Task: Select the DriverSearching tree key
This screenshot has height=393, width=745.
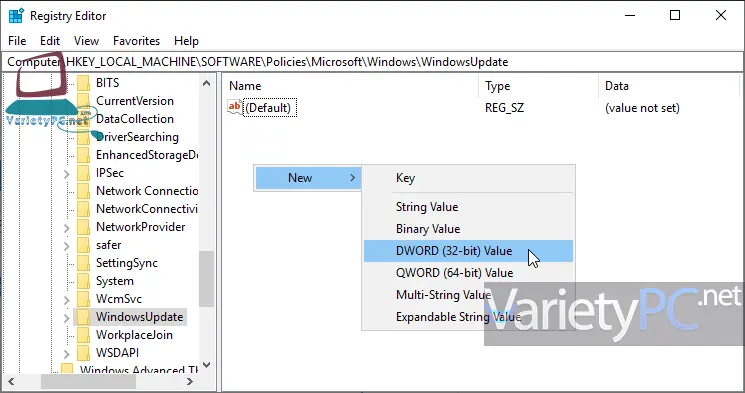Action: coord(137,137)
